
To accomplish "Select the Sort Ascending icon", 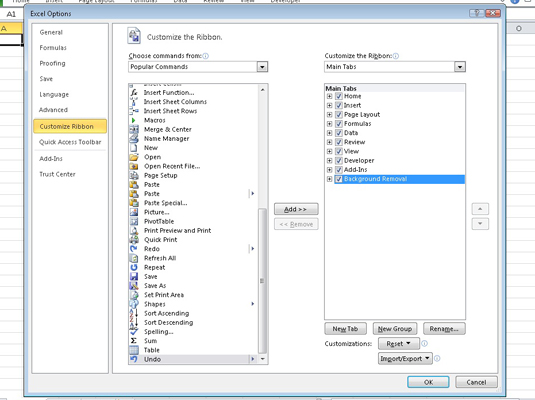I will pos(134,313).
